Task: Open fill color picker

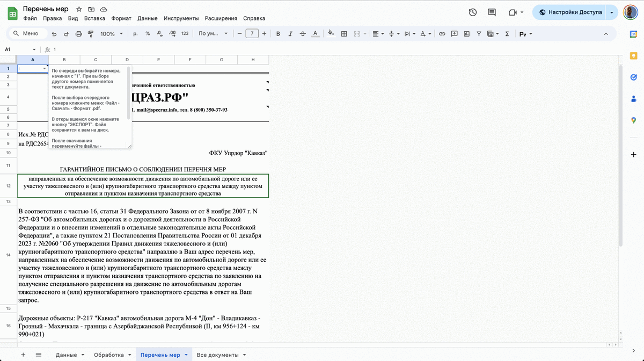Action: pyautogui.click(x=331, y=34)
